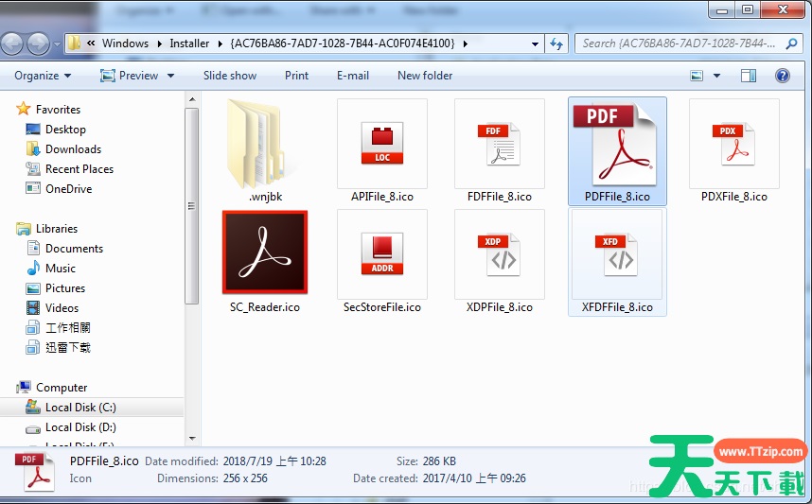The width and height of the screenshot is (812, 504).
Task: Select the SC_Reader.ico Adobe icon
Action: point(265,252)
